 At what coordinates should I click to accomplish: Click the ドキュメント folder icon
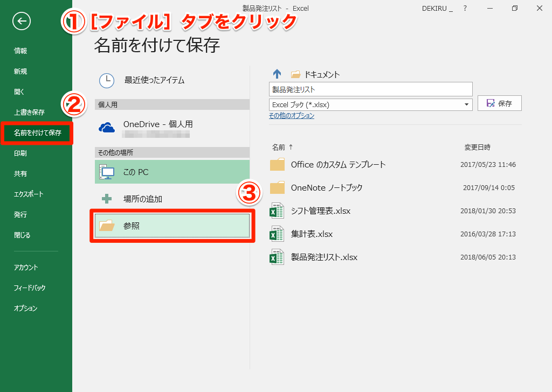pyautogui.click(x=296, y=74)
